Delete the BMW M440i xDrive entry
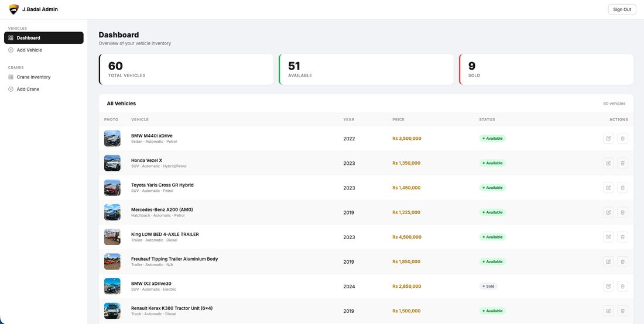The width and height of the screenshot is (644, 324). pos(622,139)
